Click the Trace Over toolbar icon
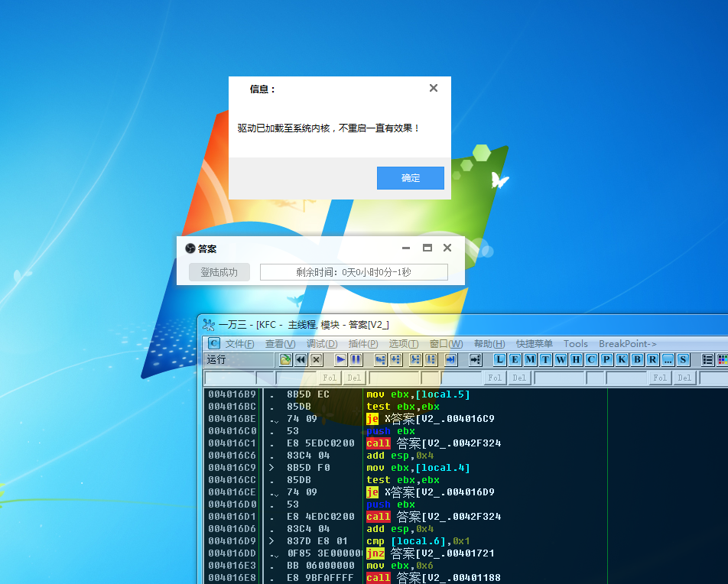This screenshot has height=584, width=728. (431, 359)
